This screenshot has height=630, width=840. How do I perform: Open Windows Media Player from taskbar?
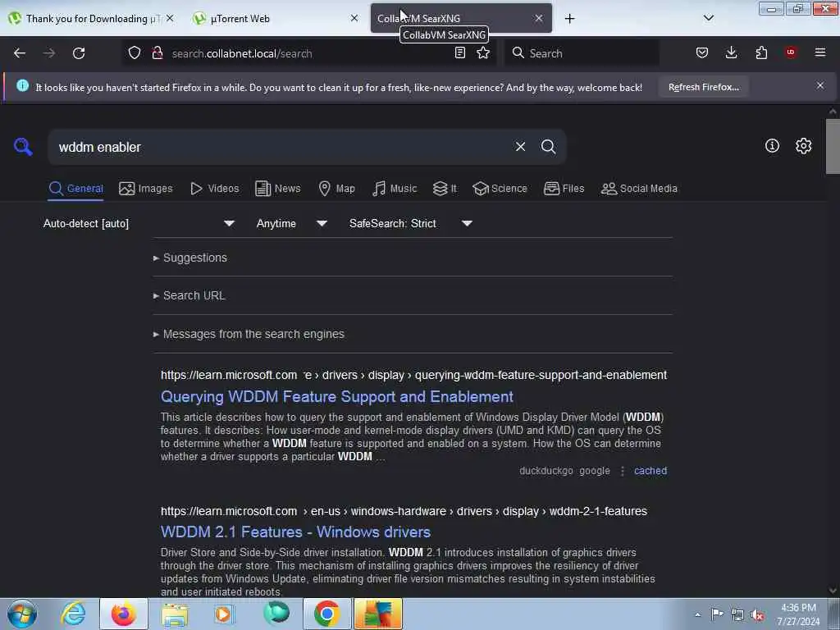pyautogui.click(x=225, y=614)
